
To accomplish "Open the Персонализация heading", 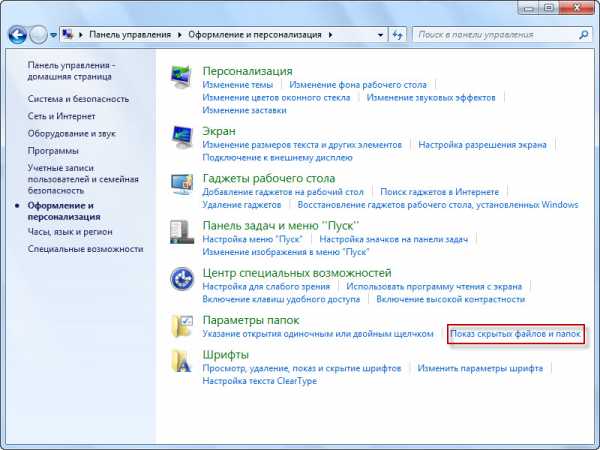I will (x=248, y=71).
